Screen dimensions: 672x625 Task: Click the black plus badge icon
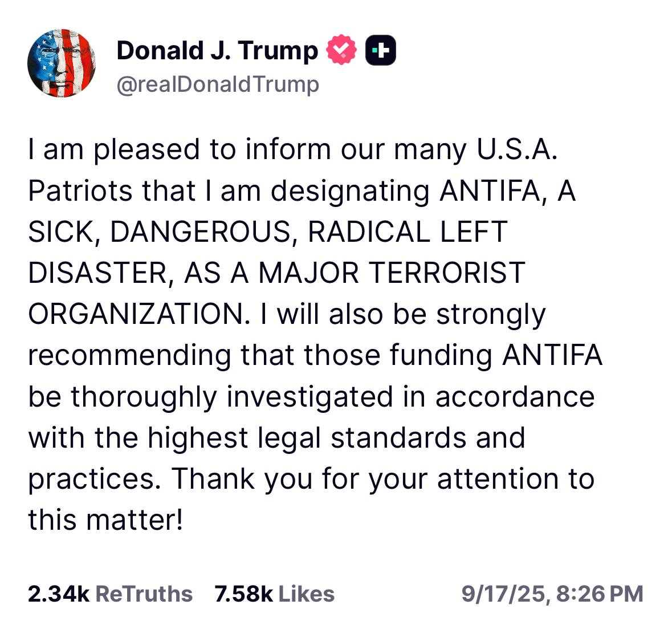(x=381, y=50)
